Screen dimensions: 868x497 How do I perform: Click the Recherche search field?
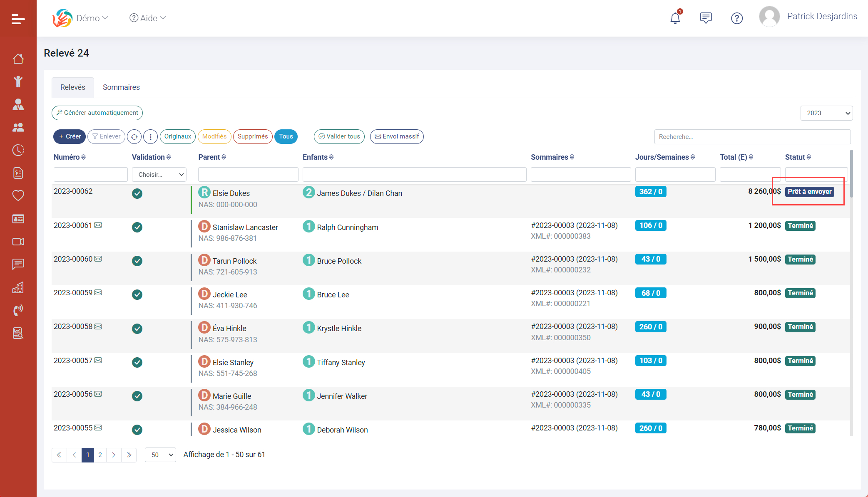click(752, 137)
